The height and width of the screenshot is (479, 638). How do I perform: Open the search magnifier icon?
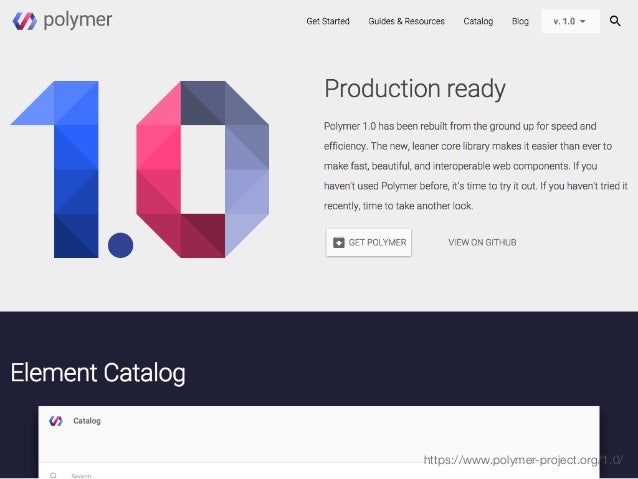point(615,21)
